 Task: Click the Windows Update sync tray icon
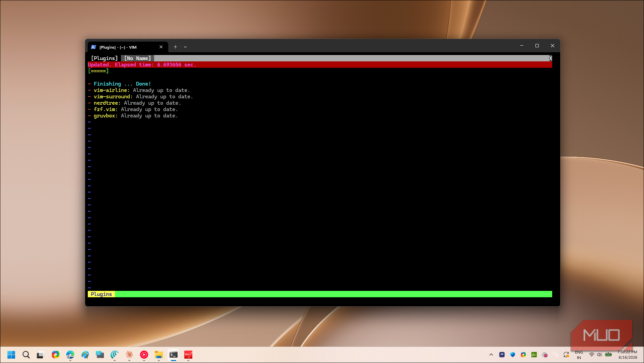(x=566, y=355)
